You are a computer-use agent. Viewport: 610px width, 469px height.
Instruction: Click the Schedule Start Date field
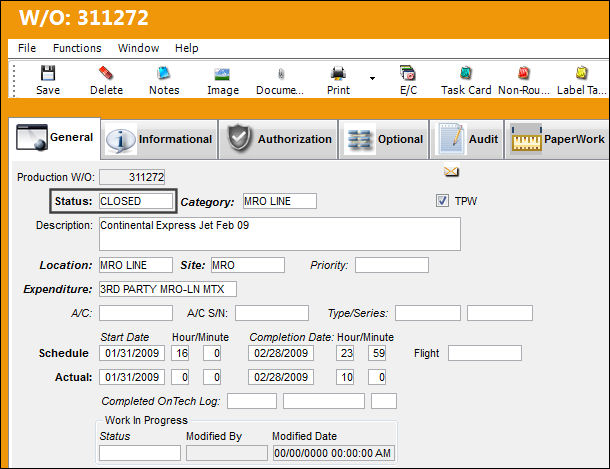pyautogui.click(x=132, y=353)
